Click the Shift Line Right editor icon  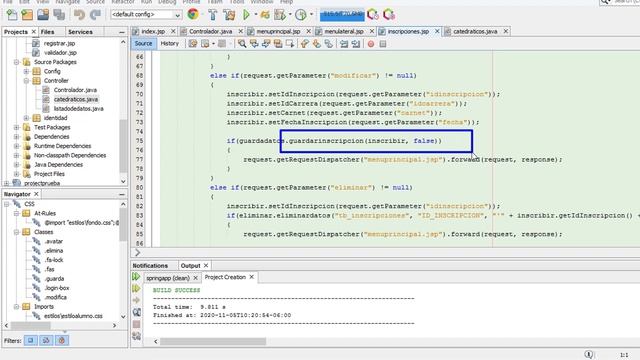356,44
